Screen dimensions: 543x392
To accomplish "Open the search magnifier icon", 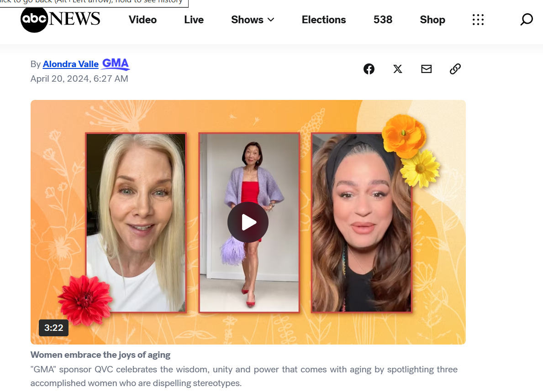I will coord(527,19).
